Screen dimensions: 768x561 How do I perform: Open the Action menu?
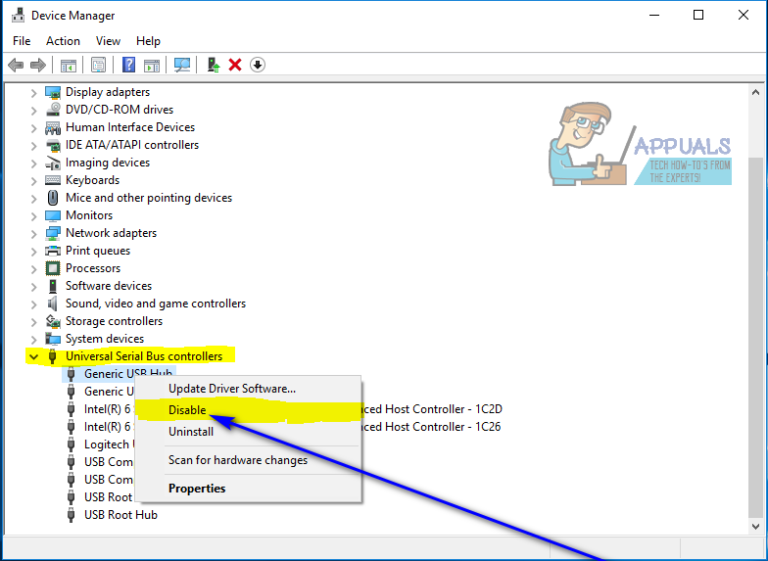pos(63,41)
